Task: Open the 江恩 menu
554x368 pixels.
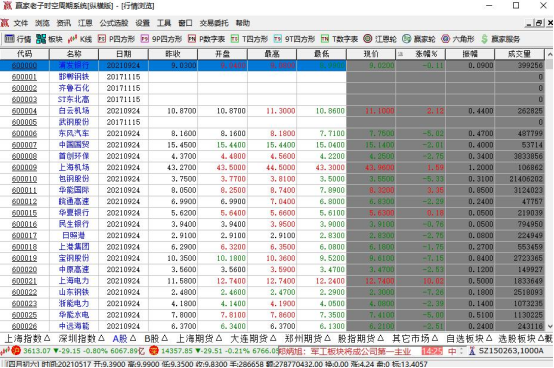Action: [85, 23]
